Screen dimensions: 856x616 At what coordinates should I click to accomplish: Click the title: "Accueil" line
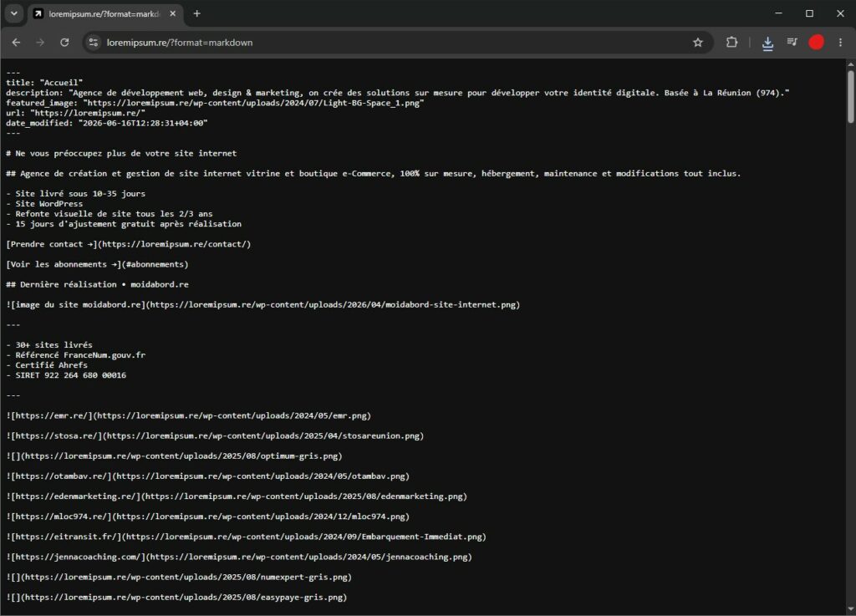point(44,83)
